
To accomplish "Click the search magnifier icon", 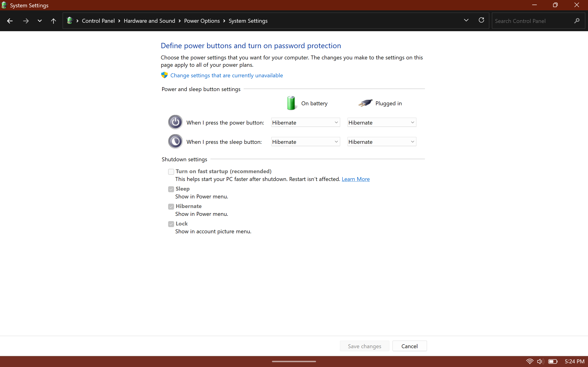I will (577, 21).
